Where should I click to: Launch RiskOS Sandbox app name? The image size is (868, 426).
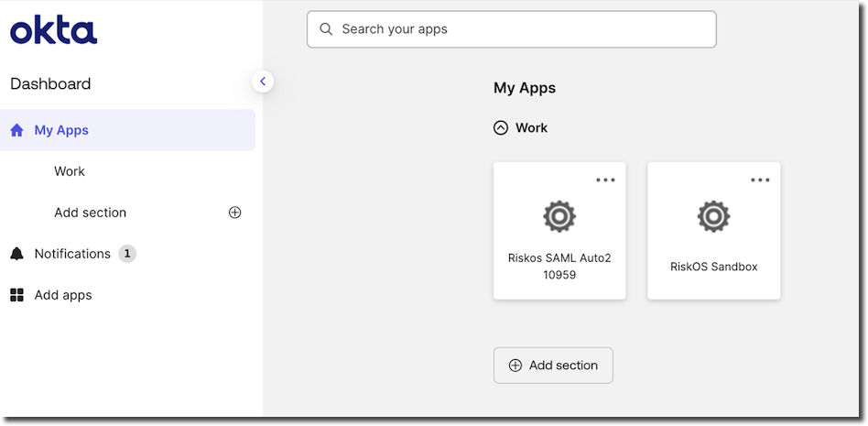[713, 267]
